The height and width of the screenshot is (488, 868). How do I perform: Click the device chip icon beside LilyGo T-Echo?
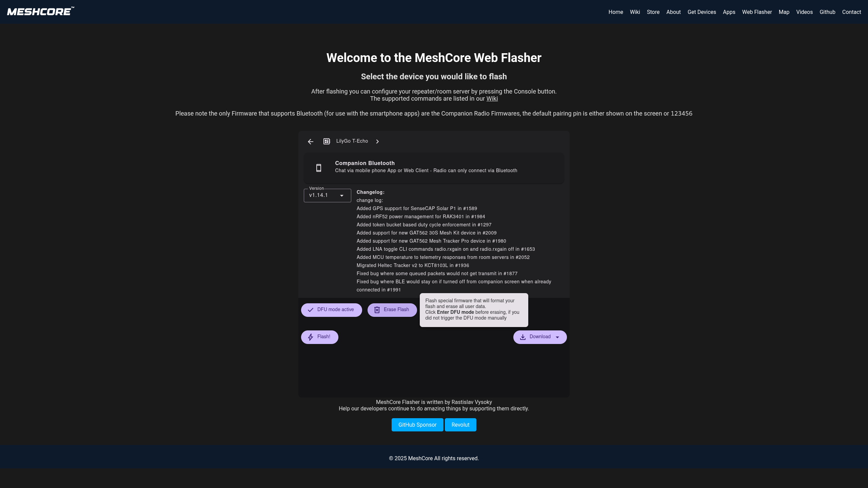327,141
